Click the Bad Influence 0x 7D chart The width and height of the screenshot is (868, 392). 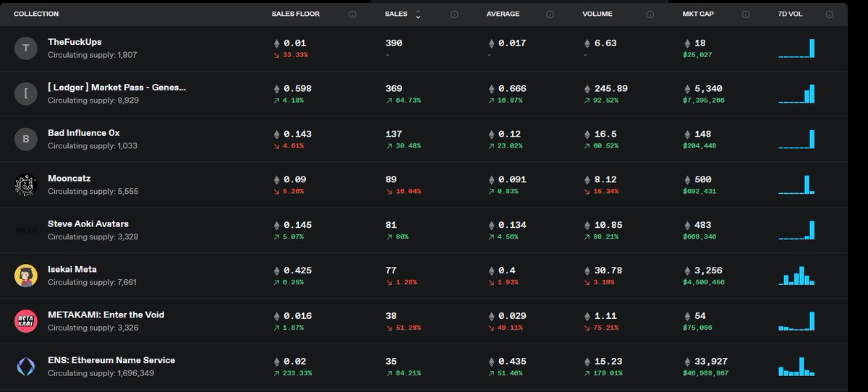point(796,140)
